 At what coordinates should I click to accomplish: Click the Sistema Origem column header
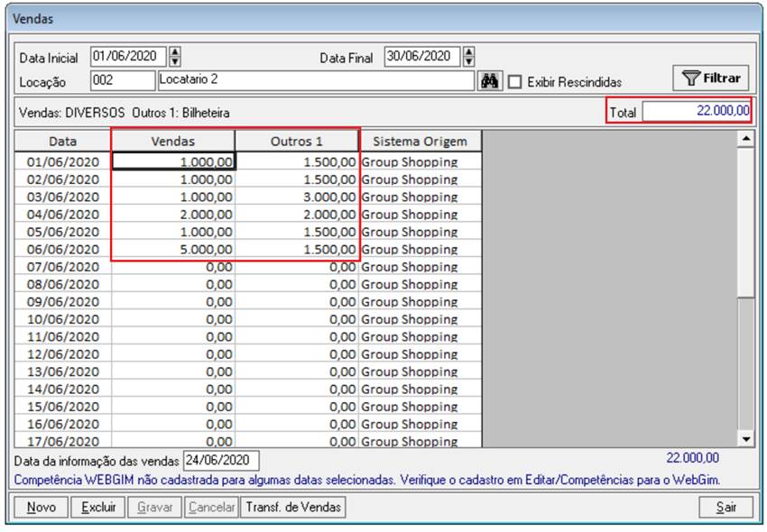[x=420, y=142]
